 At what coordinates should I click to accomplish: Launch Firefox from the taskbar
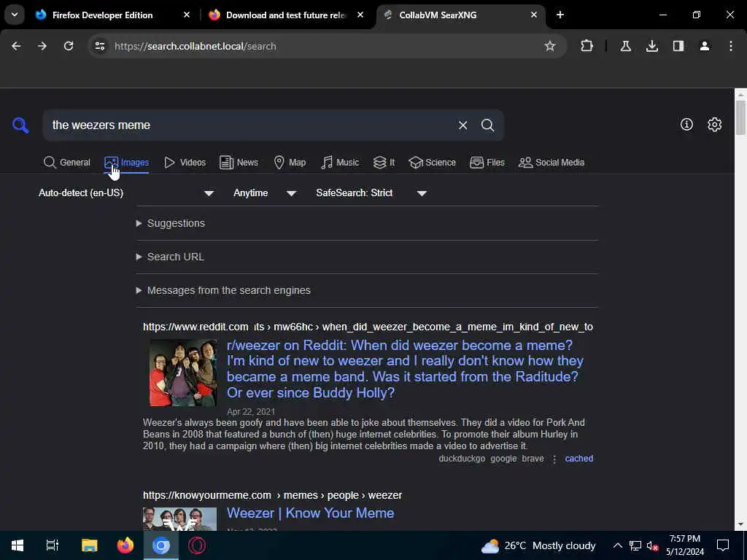pyautogui.click(x=125, y=545)
